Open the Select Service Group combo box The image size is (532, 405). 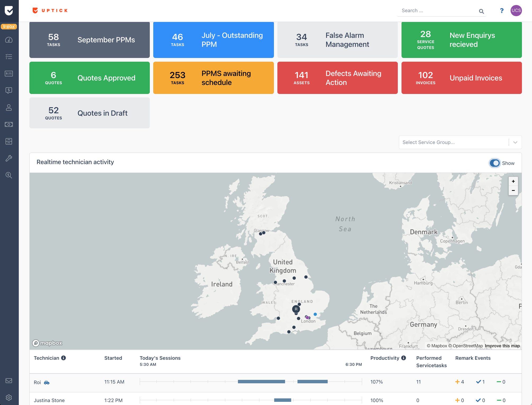click(x=460, y=142)
